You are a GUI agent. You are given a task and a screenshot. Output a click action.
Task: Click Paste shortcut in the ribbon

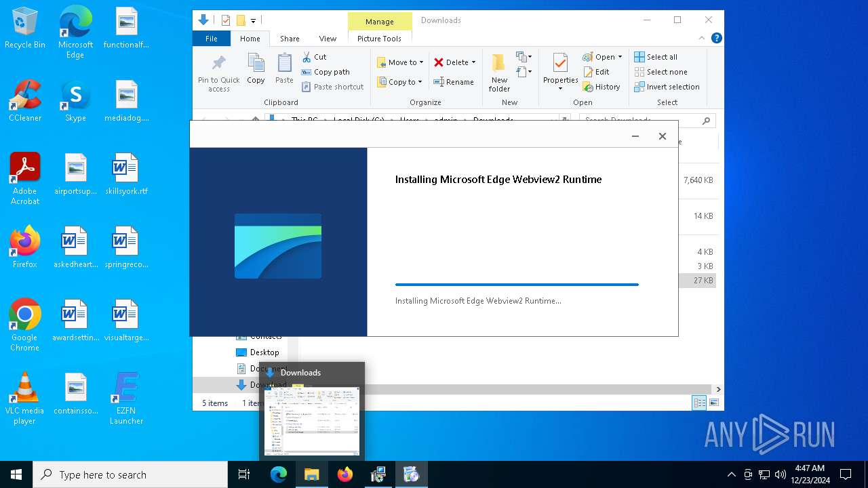coord(333,87)
